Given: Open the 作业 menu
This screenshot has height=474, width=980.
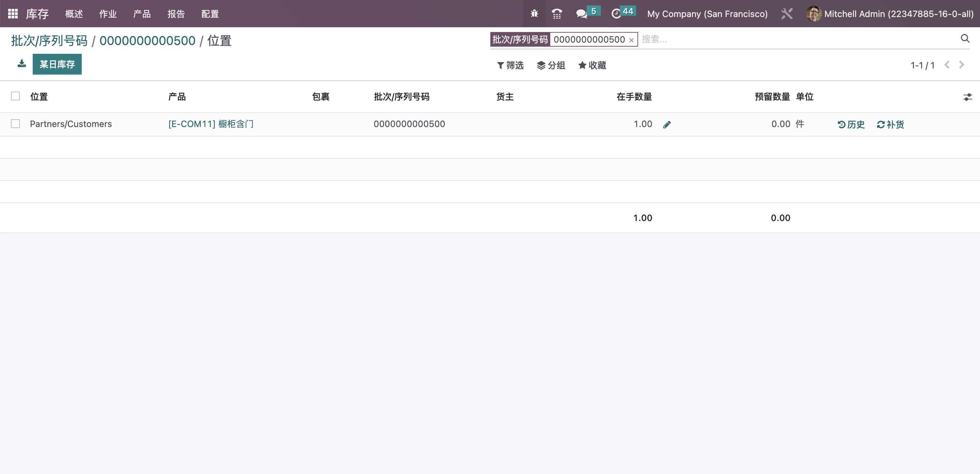Looking at the screenshot, I should (108, 14).
